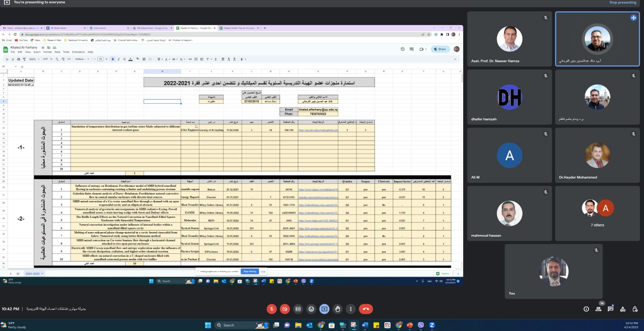Screen dimensions: 644x331
Task: Click the Share button in shared Sheets
Action: (440, 49)
